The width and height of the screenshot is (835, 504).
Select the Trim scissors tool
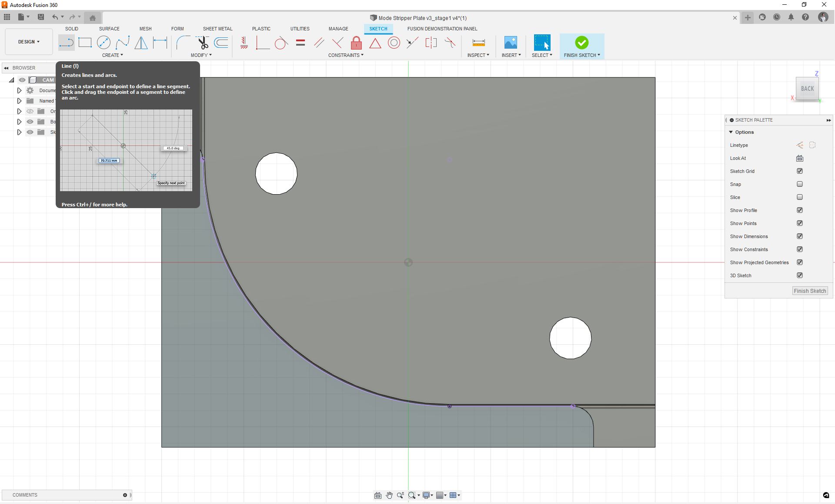pos(203,43)
